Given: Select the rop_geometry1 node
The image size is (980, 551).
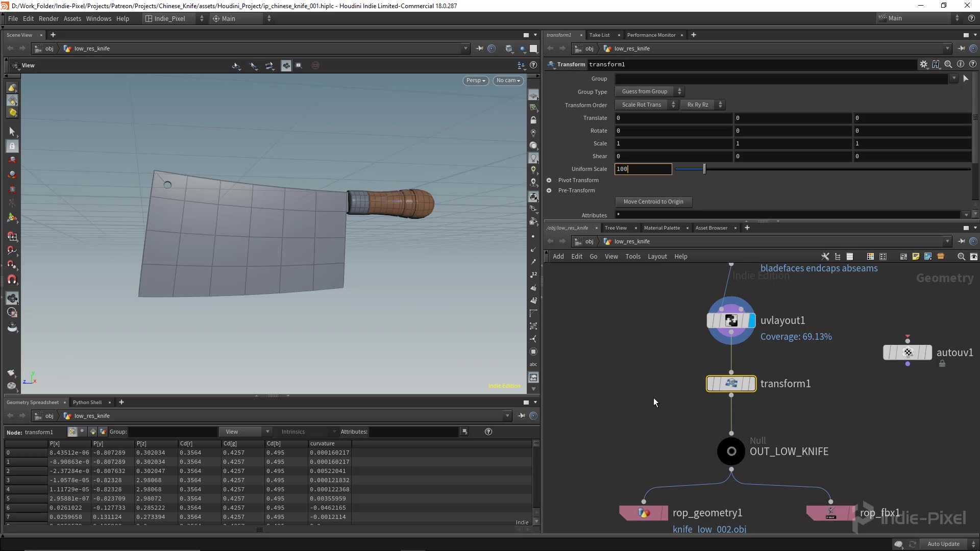Looking at the screenshot, I should 644,513.
